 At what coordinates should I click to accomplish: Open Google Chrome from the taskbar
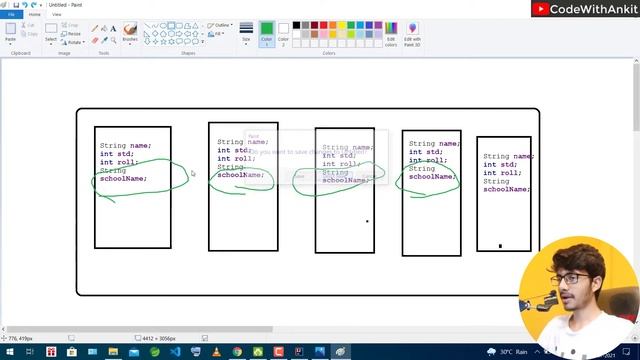[x=237, y=351]
